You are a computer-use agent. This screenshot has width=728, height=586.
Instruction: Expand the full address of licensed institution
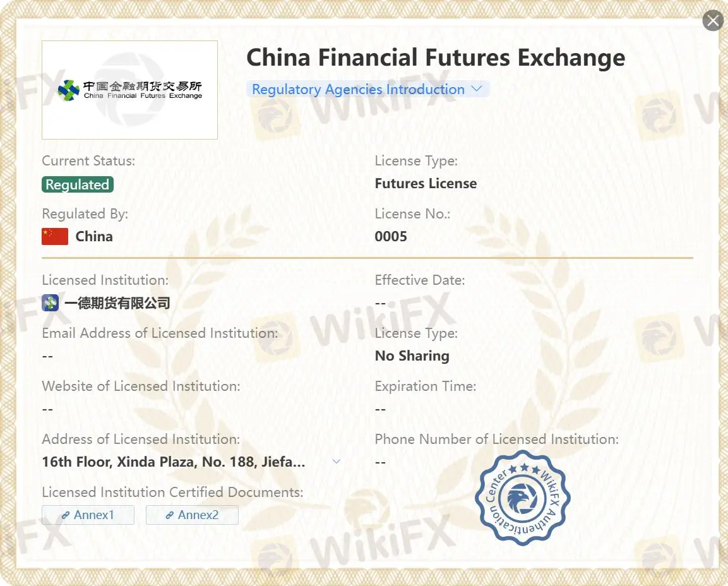[336, 462]
